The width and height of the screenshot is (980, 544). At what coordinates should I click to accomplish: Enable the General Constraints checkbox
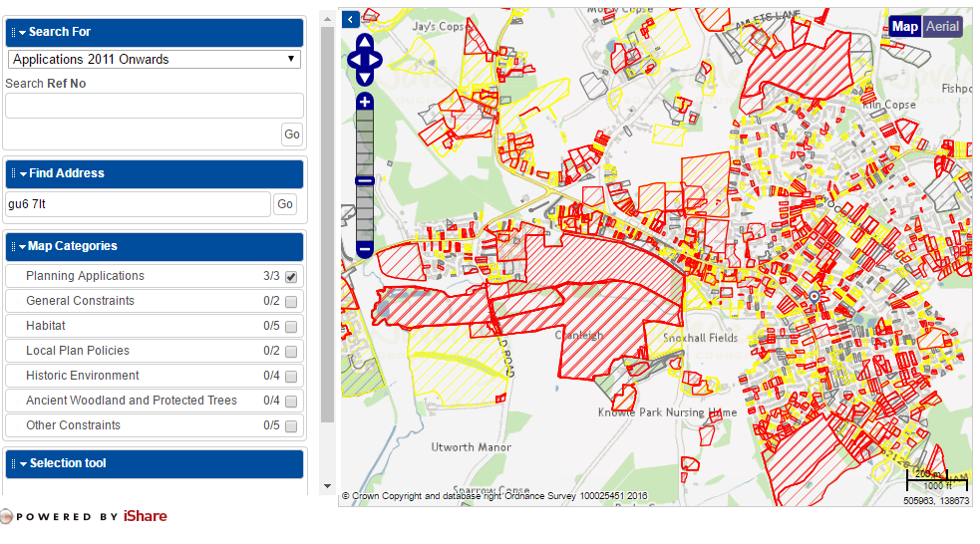(291, 302)
